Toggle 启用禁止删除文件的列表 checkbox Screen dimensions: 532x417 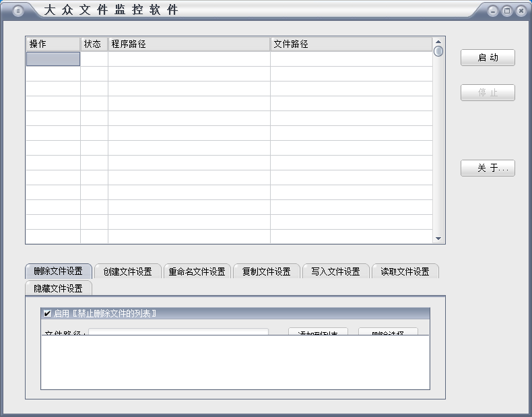point(47,313)
